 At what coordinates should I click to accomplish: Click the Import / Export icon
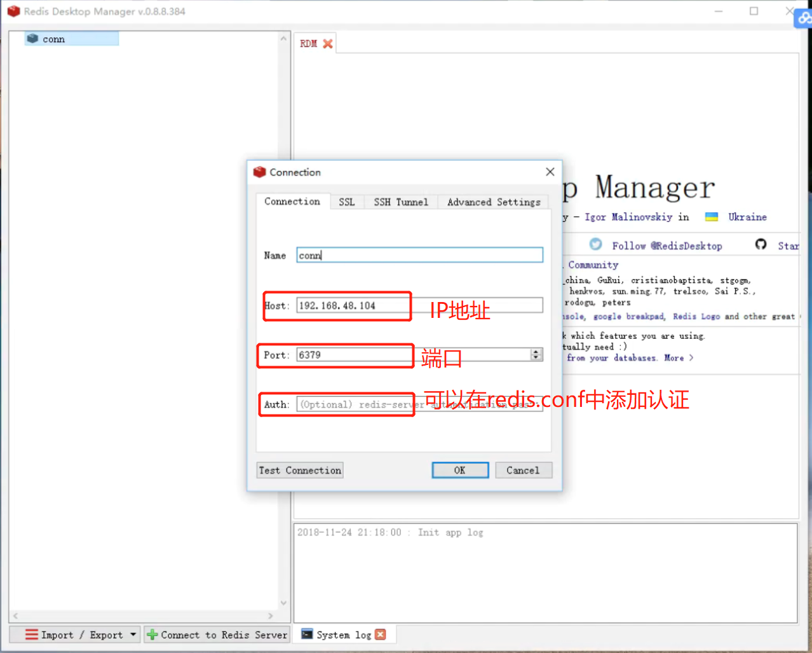(32, 635)
